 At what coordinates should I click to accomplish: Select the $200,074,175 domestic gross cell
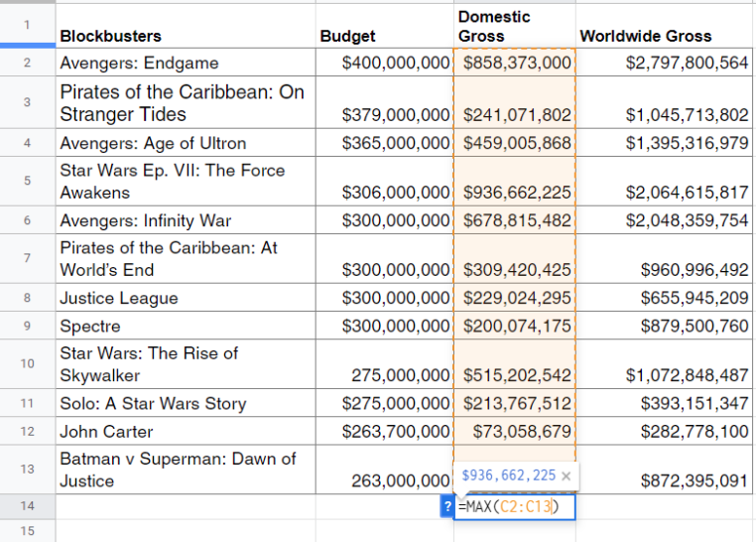pos(515,326)
